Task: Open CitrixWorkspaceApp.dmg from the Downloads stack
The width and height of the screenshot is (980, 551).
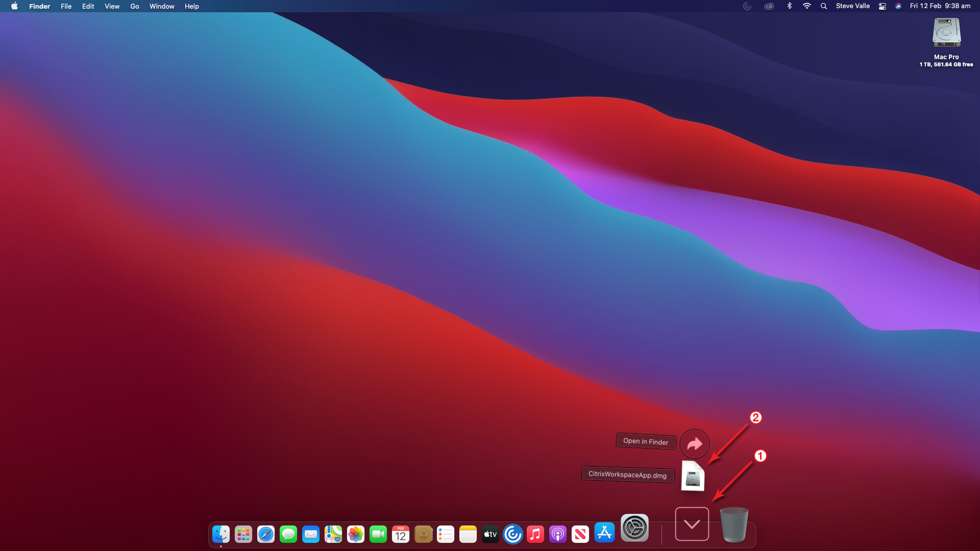Action: pos(693,477)
